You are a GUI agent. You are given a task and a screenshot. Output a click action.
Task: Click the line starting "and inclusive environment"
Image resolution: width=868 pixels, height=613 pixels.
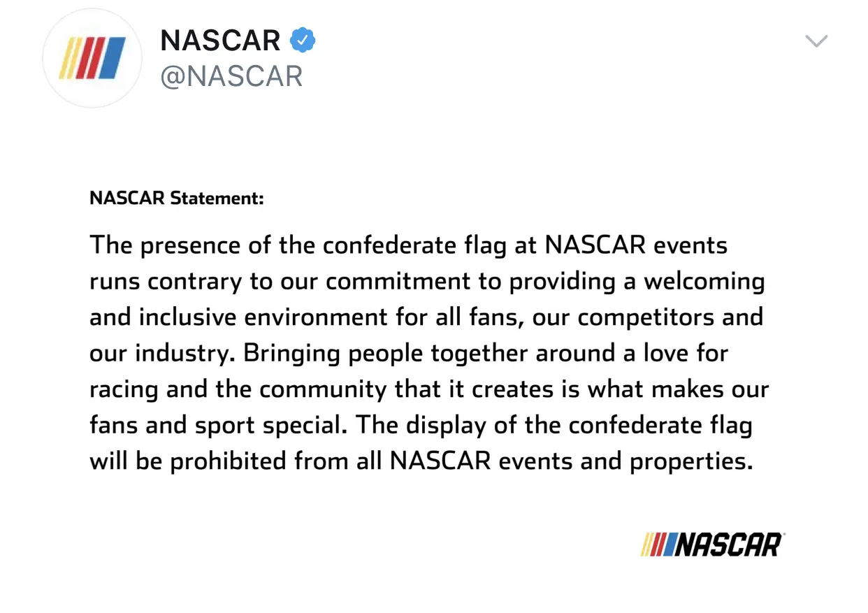coord(426,317)
